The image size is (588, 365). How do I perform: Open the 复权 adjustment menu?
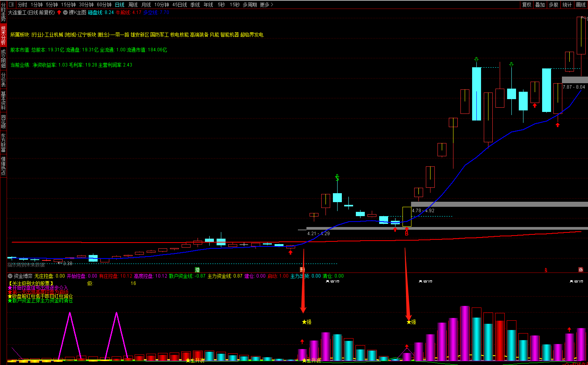[x=527, y=5]
